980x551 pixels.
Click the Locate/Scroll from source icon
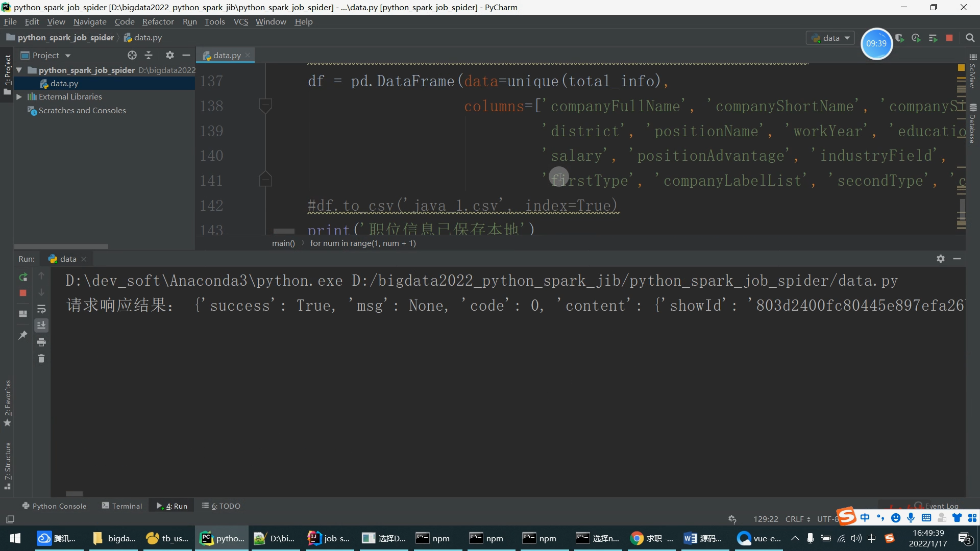tap(132, 55)
